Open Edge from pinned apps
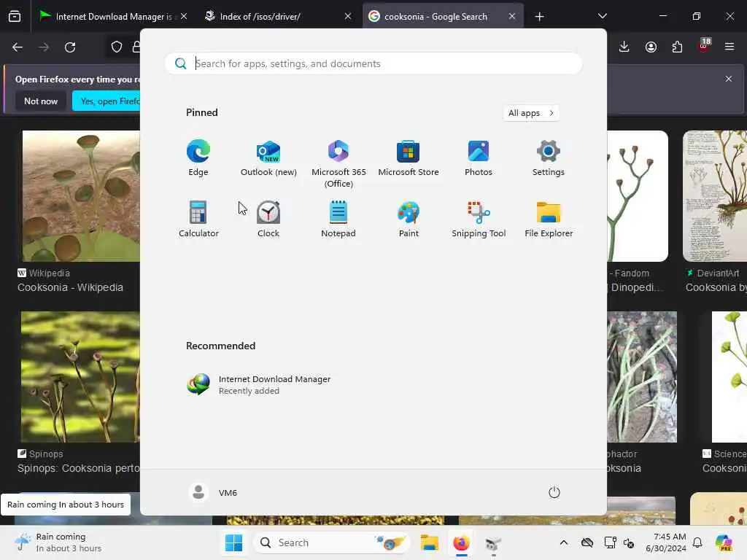 198,158
